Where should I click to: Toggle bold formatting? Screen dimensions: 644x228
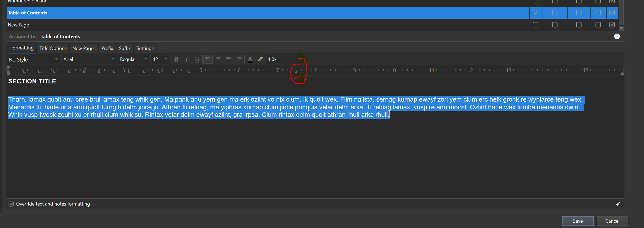(176, 59)
